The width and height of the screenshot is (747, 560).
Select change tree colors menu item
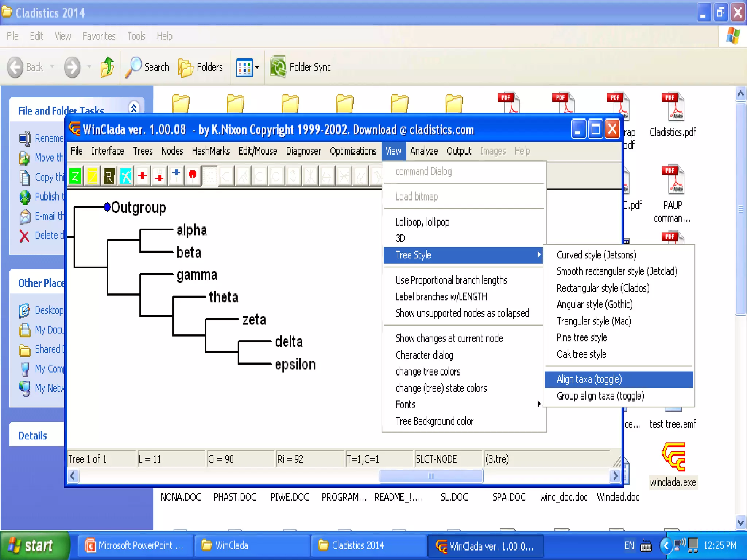428,372
